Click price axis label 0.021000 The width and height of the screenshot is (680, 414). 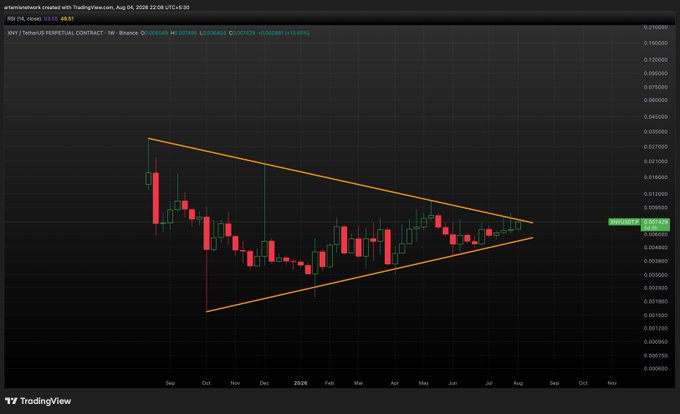pos(656,161)
